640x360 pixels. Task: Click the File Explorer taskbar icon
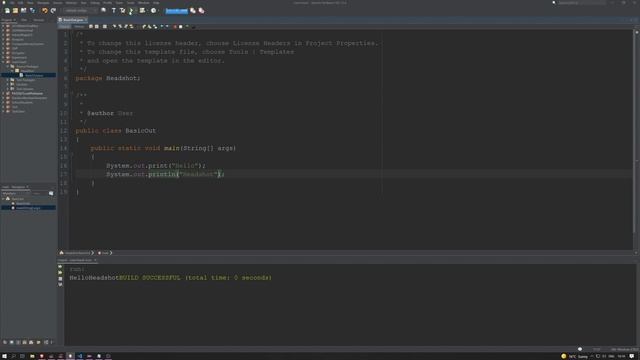coord(32,356)
